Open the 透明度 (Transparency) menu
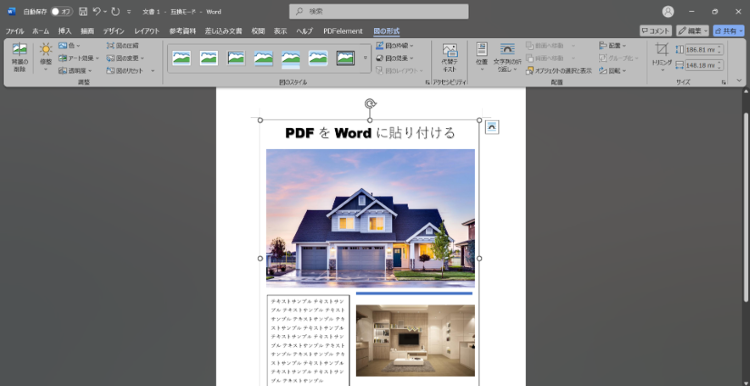This screenshot has width=750, height=386. pyautogui.click(x=75, y=70)
